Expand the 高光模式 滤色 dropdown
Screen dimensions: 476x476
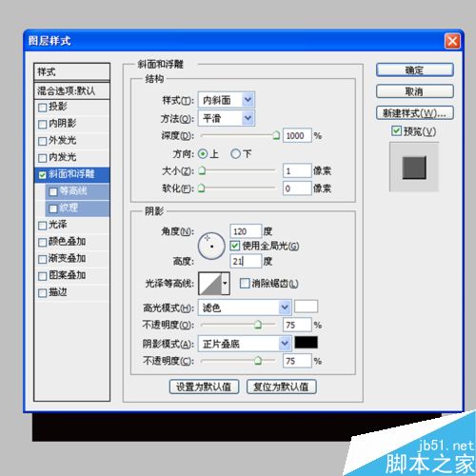tap(245, 307)
